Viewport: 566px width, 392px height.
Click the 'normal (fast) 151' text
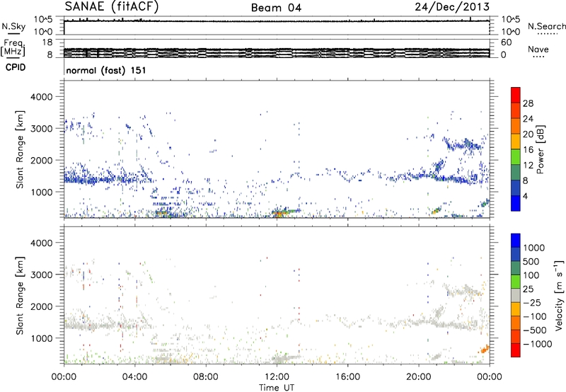coord(106,70)
